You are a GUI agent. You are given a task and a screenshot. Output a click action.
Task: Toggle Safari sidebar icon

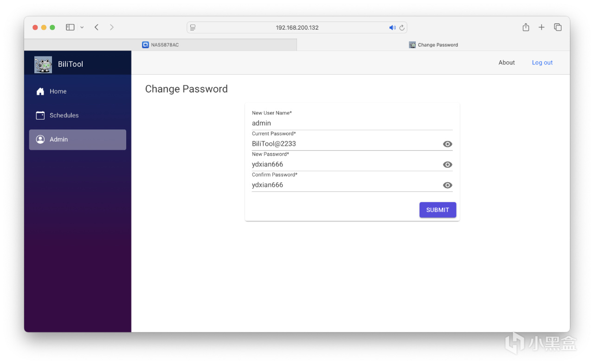click(x=70, y=27)
